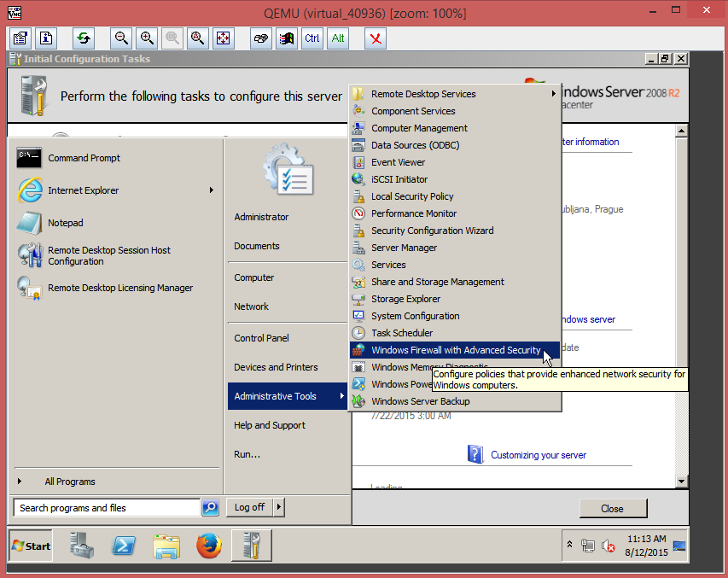The height and width of the screenshot is (578, 728).
Task: Open Server Manager from the taskbar
Action: point(82,546)
